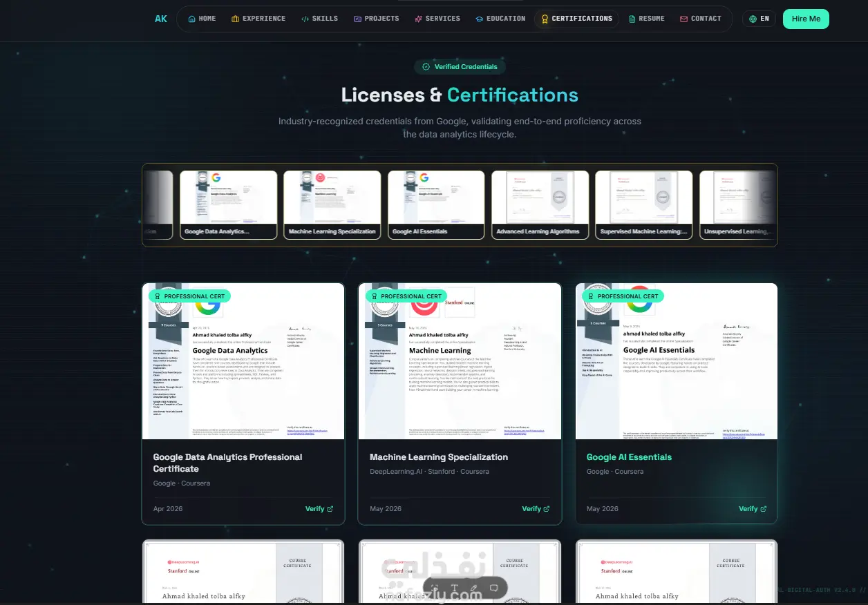Select Advanced Learning Algorithms carousel thumbnail
This screenshot has height=605, width=868.
540,205
